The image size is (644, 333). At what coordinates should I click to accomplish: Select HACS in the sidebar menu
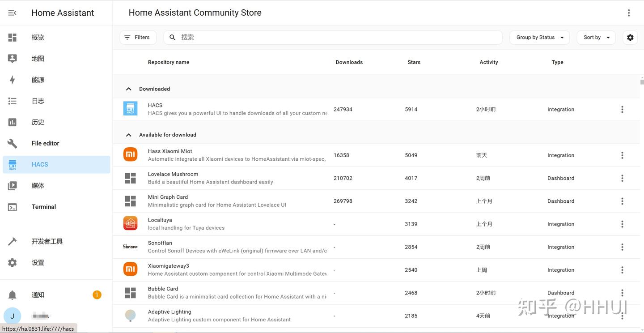(40, 164)
